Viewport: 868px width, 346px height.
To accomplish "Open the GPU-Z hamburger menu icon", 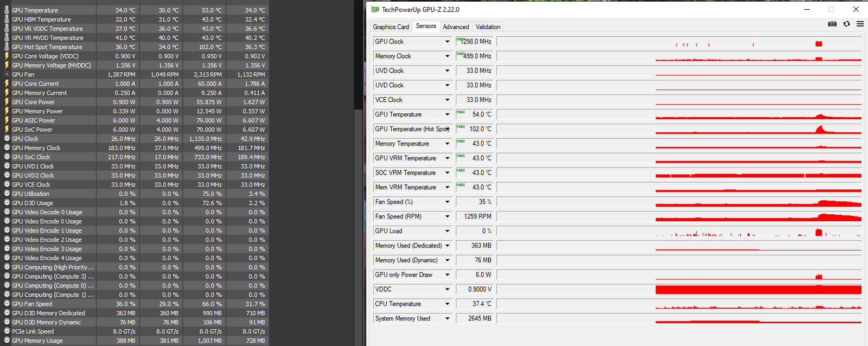I will click(x=860, y=24).
